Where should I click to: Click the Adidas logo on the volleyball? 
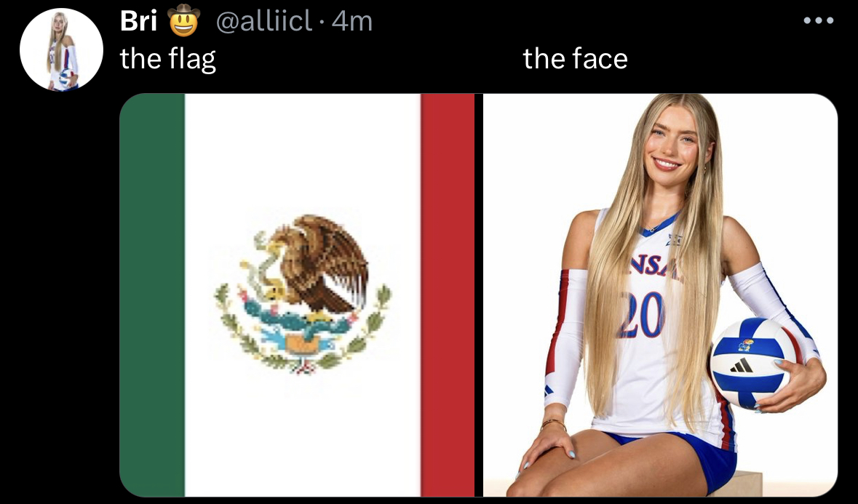pos(742,365)
